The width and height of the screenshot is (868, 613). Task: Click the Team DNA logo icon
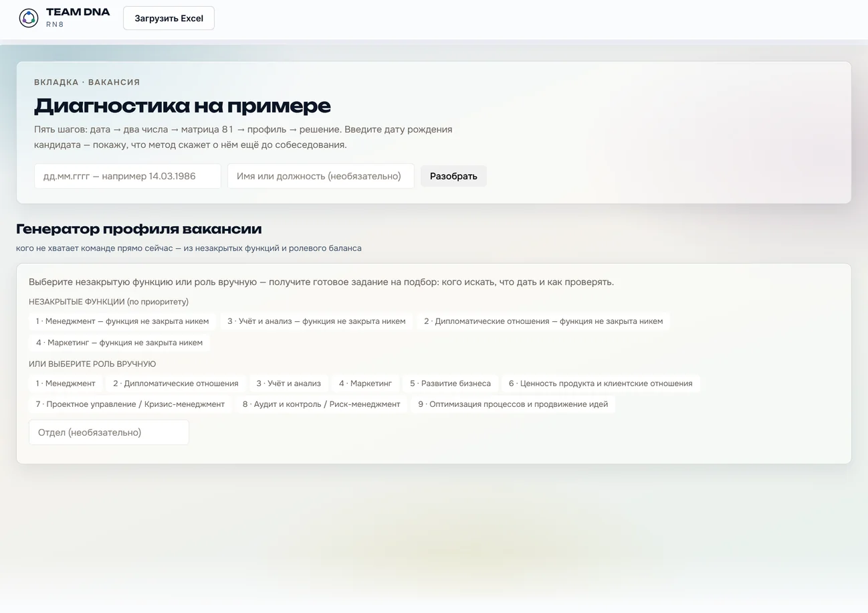[29, 18]
